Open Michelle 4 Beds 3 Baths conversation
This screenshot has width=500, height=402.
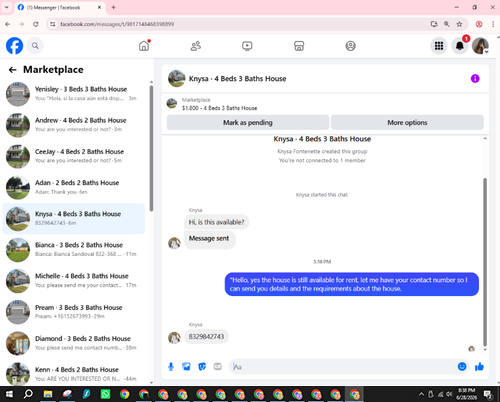click(x=74, y=281)
